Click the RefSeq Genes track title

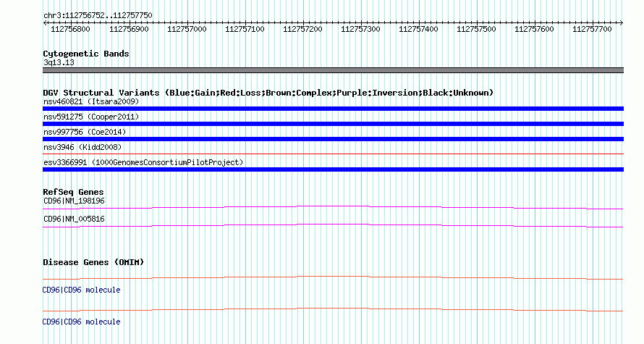[73, 192]
